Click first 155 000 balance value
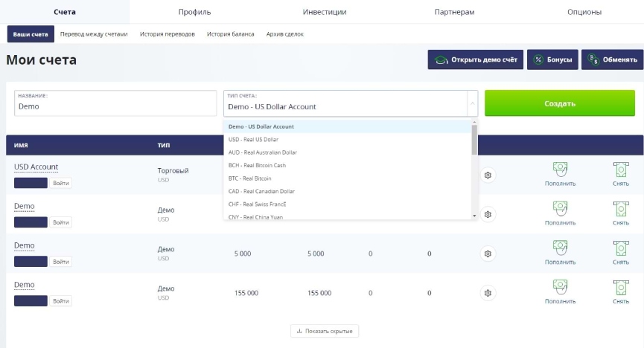The width and height of the screenshot is (644, 348). [246, 293]
